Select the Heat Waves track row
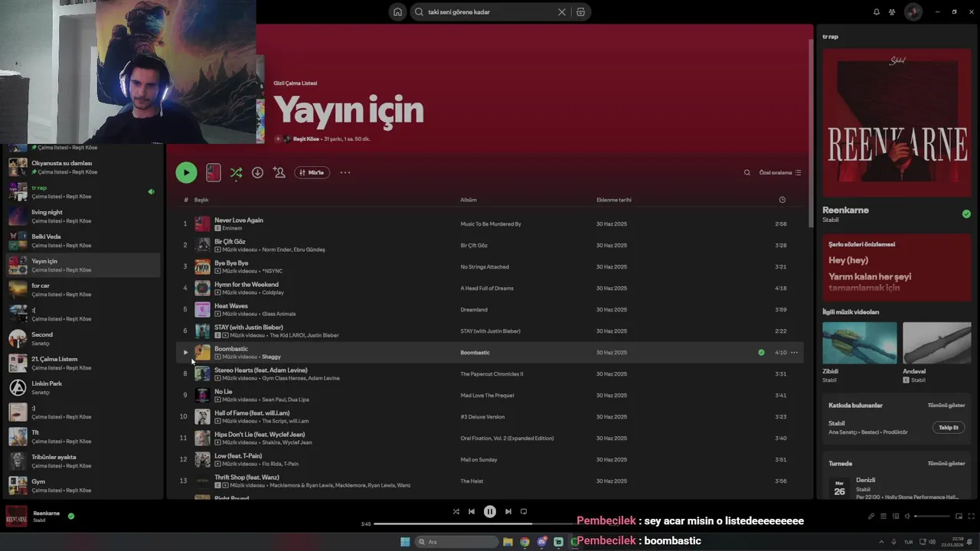Screen dimensions: 980x551 coord(490,310)
